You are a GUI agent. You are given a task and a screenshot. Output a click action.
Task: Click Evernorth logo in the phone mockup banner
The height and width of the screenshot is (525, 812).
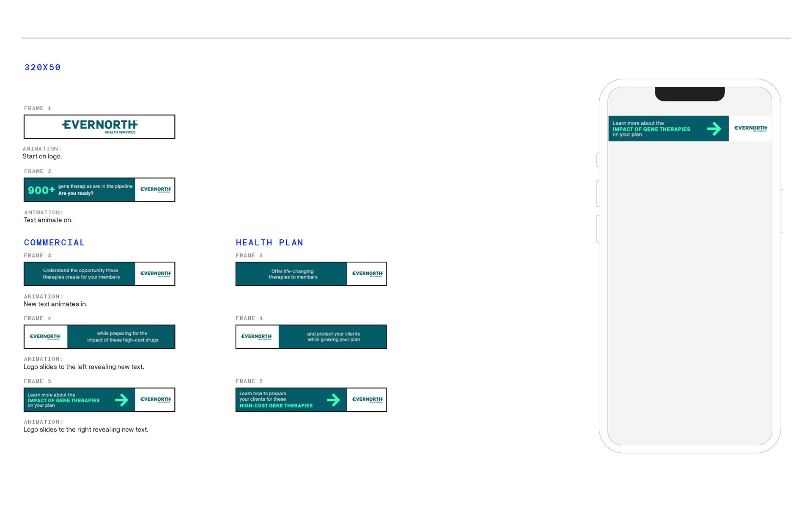[x=751, y=129]
